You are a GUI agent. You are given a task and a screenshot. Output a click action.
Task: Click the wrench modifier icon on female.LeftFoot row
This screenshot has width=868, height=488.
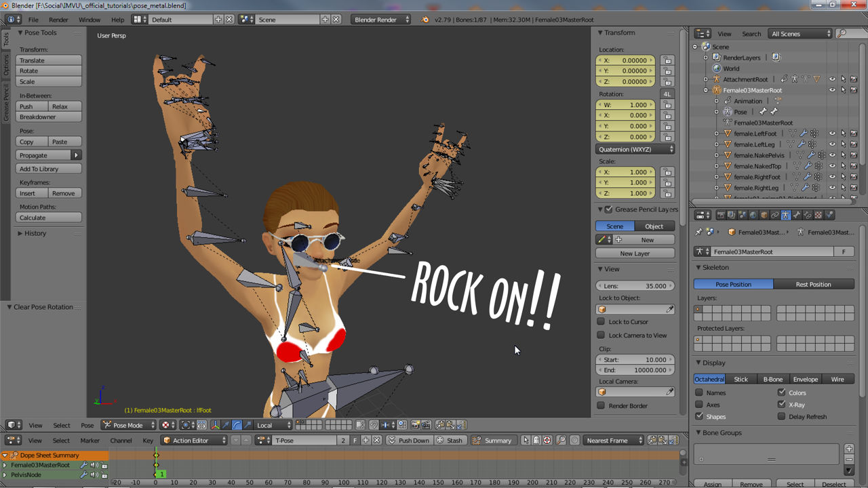(x=804, y=134)
